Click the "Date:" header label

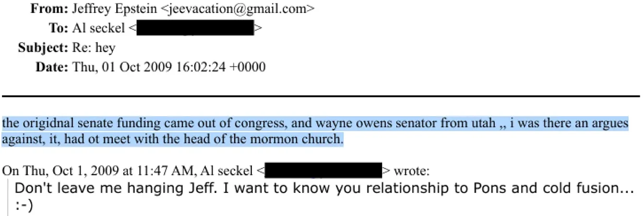(x=52, y=67)
